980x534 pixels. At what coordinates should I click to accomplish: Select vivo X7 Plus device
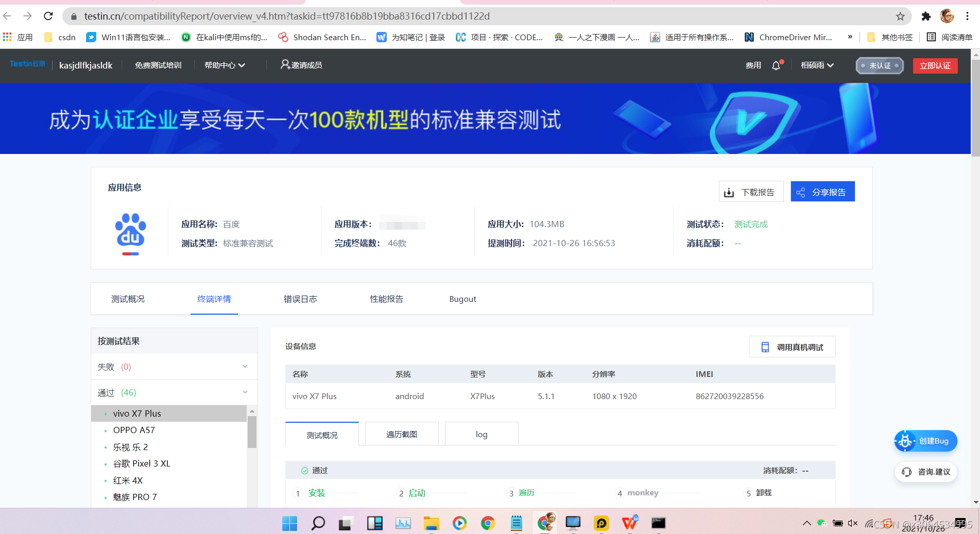click(x=169, y=414)
